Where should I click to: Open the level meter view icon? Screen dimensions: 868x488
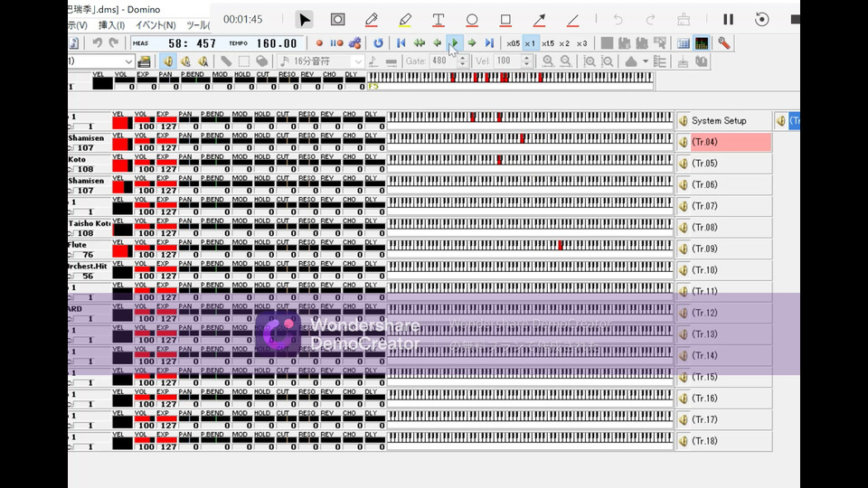coord(702,43)
